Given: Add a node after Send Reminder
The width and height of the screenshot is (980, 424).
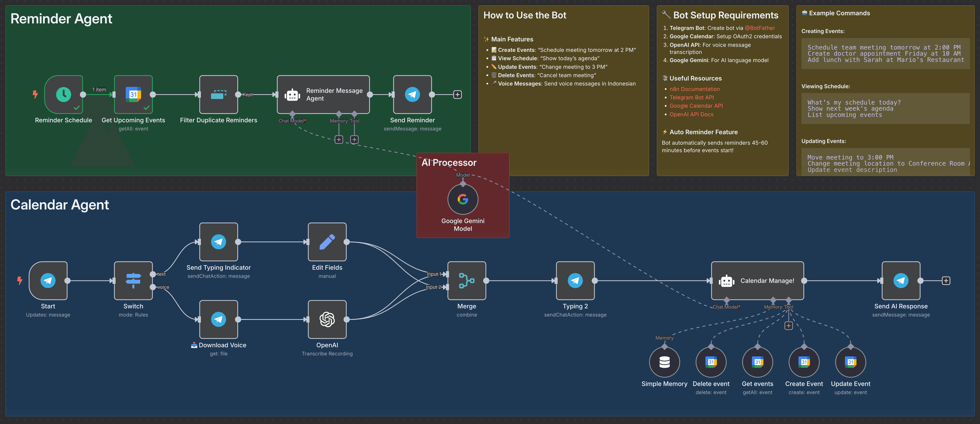Looking at the screenshot, I should point(457,94).
